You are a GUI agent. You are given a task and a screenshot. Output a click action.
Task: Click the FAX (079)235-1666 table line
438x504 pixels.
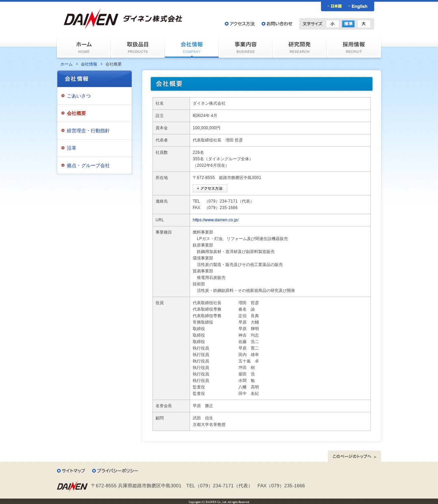click(x=215, y=208)
